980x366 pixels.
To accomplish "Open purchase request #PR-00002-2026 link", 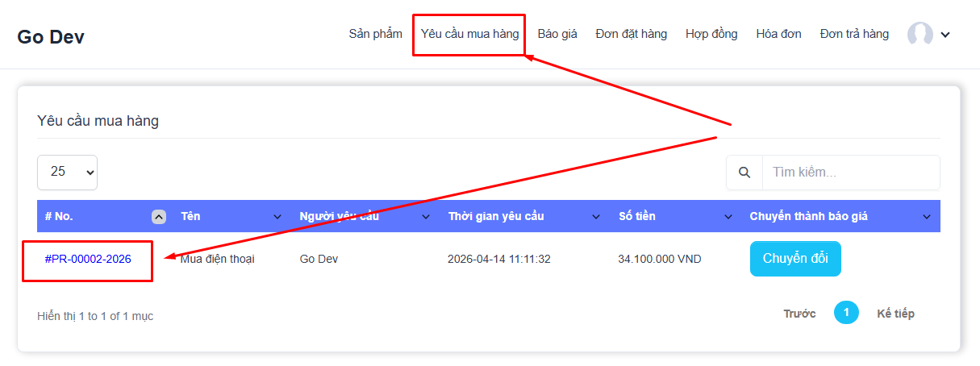I will 88,259.
